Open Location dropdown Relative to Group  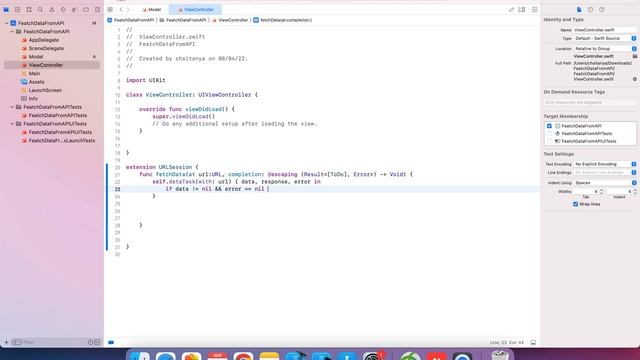pos(604,49)
